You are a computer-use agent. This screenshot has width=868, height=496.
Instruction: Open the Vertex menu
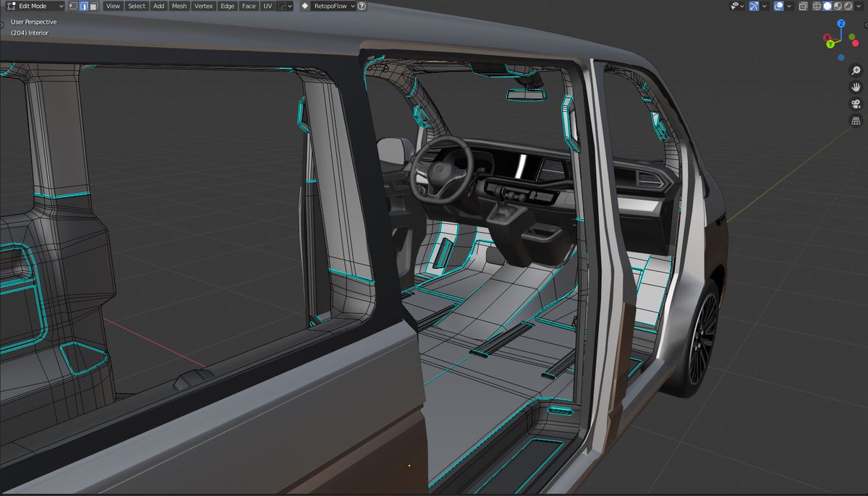203,6
